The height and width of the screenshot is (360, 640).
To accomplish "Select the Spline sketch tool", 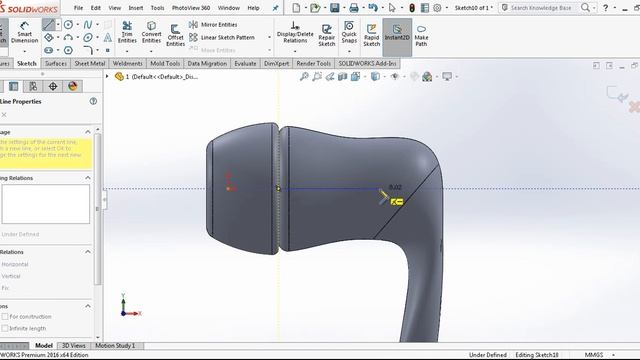I will [x=88, y=25].
